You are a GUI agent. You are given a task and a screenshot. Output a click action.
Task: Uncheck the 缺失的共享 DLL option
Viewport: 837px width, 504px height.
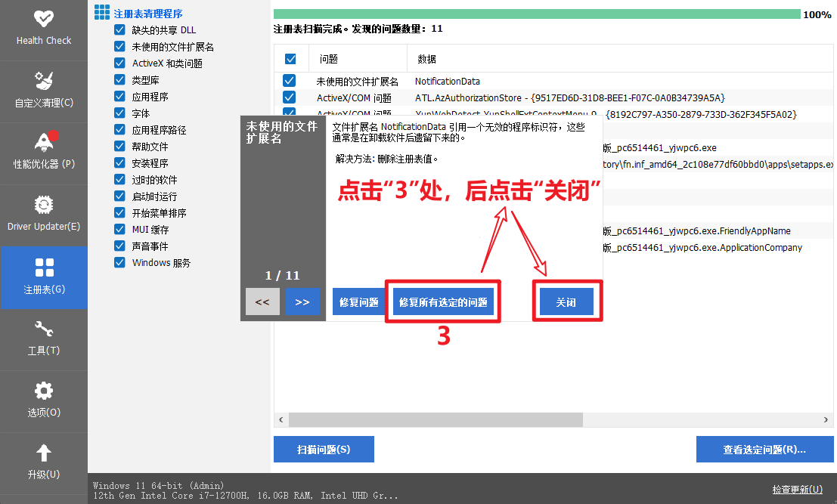tap(119, 29)
